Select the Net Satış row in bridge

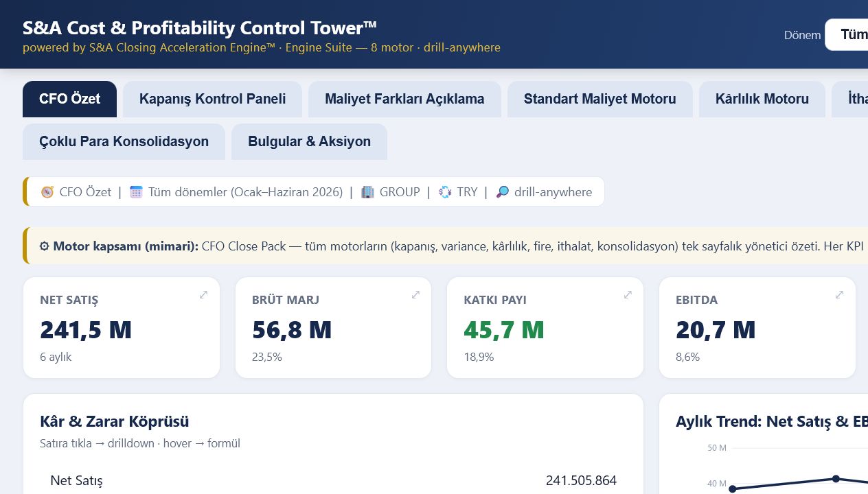(333, 480)
